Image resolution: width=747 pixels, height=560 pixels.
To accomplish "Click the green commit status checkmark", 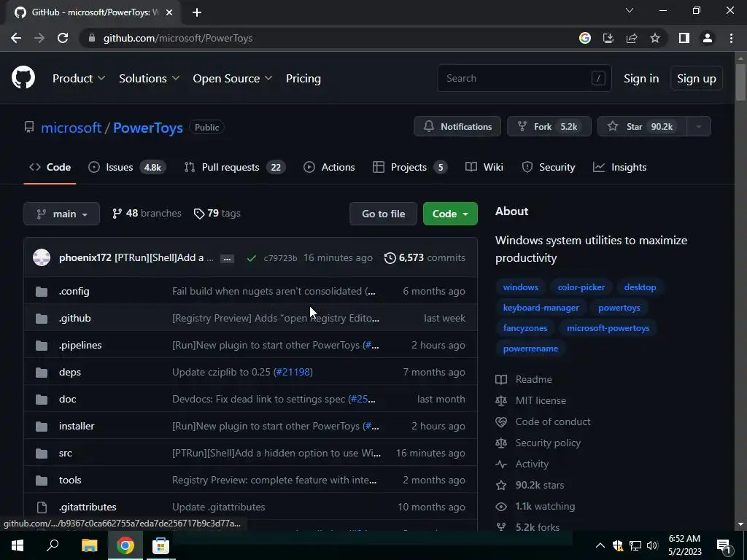I will (x=252, y=258).
